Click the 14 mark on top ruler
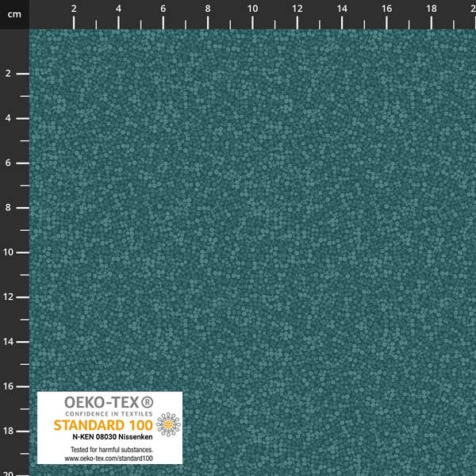 [341, 8]
